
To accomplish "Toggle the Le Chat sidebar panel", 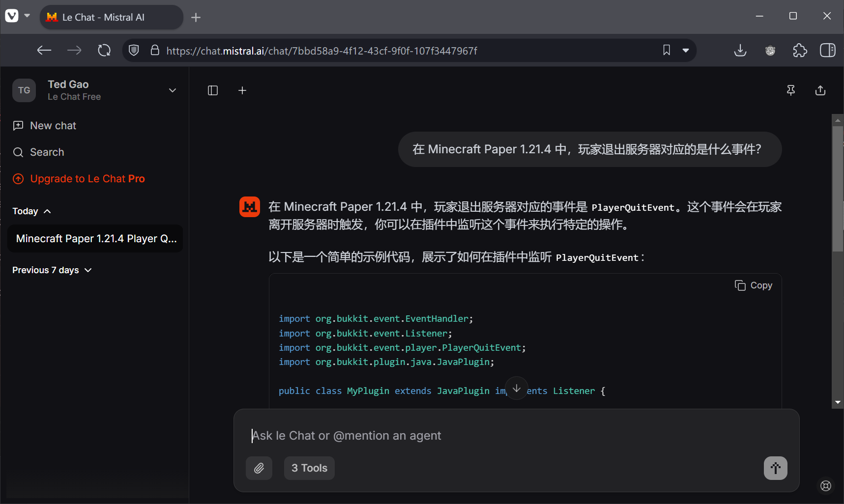I will (213, 90).
